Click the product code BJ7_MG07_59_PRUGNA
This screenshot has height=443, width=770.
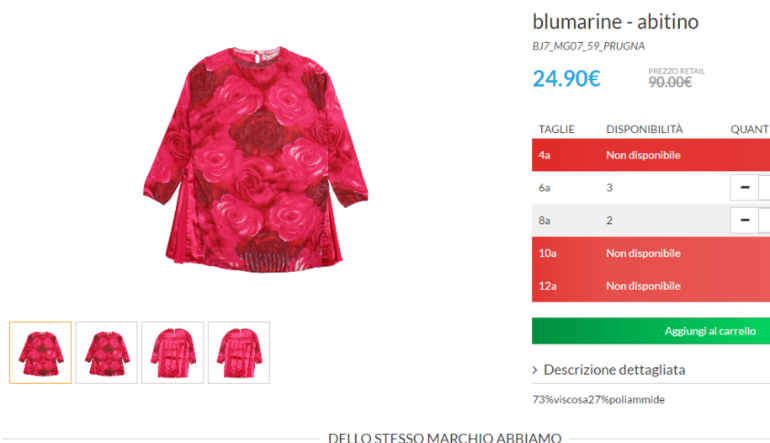tap(588, 46)
